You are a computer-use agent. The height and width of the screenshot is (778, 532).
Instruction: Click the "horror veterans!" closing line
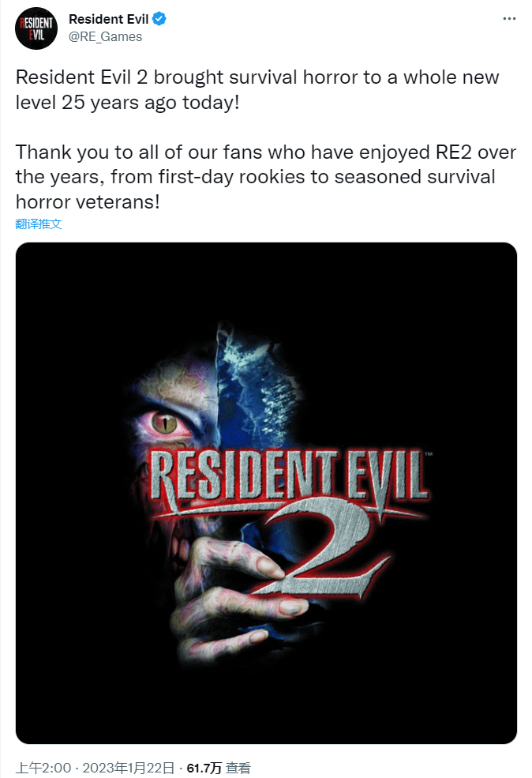coord(88,202)
